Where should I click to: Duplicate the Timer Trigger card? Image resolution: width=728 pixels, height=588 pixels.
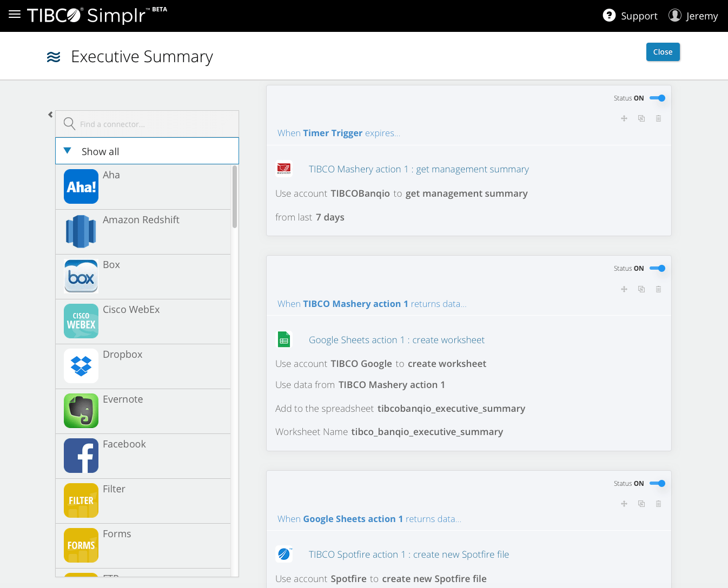(x=641, y=118)
